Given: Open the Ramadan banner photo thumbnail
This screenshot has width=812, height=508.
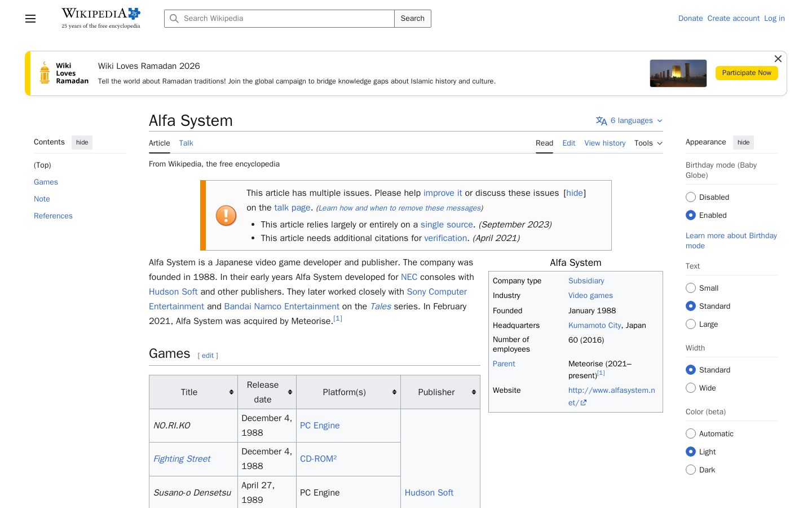Looking at the screenshot, I should [678, 73].
